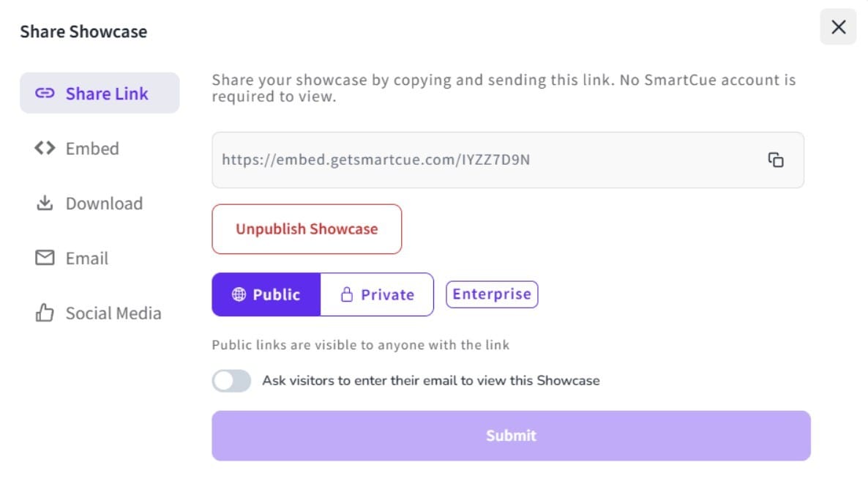Select the Social Media thumbs-up icon
868x484 pixels.
click(x=44, y=313)
